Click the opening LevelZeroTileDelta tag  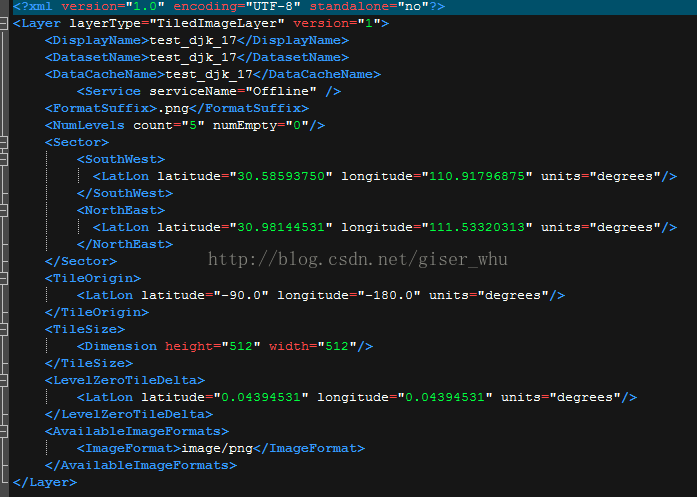click(x=125, y=381)
